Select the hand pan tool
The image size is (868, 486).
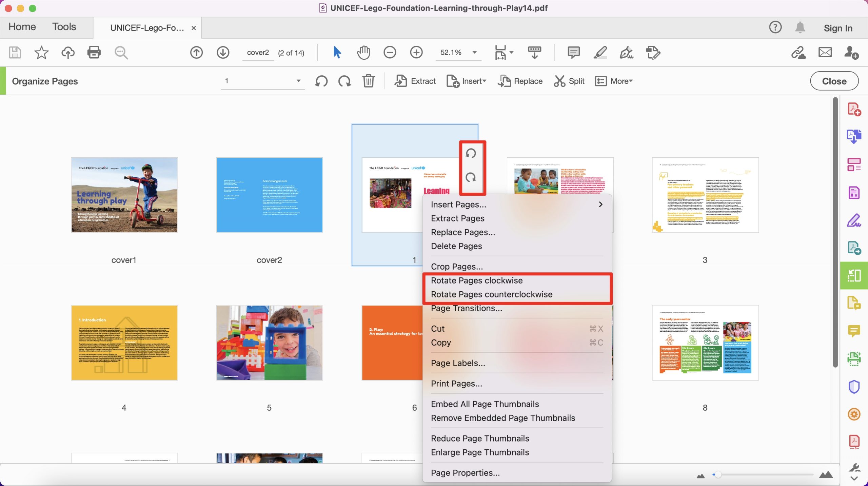pyautogui.click(x=363, y=53)
